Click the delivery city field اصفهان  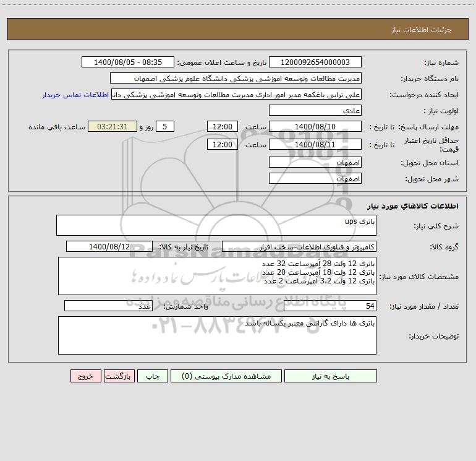[x=315, y=178]
